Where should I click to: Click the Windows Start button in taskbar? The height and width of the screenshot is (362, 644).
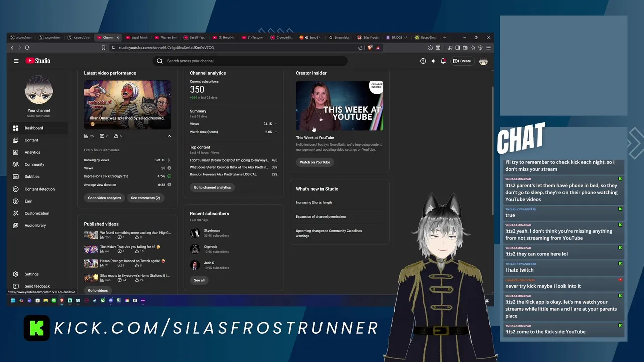tap(13, 301)
